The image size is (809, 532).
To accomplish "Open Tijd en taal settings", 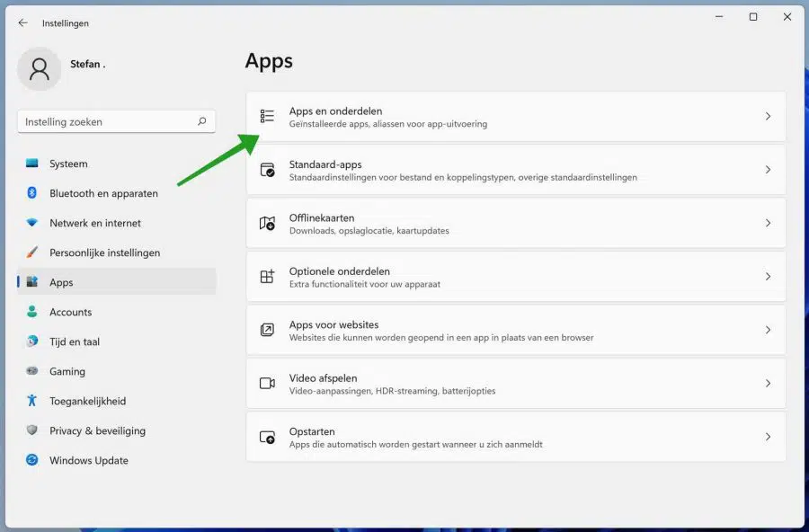I will [117, 341].
